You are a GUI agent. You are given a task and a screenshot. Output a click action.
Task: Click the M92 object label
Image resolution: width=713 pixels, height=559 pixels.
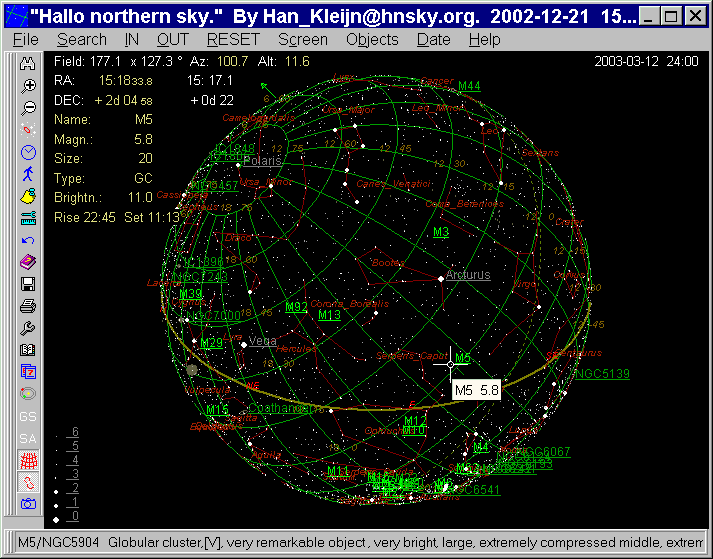tap(296, 307)
